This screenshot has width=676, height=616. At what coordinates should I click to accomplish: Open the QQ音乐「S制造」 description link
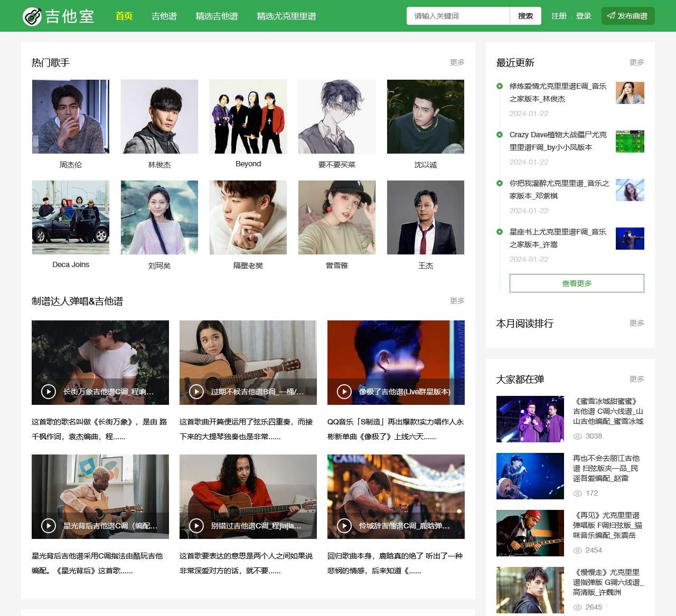coord(396,429)
